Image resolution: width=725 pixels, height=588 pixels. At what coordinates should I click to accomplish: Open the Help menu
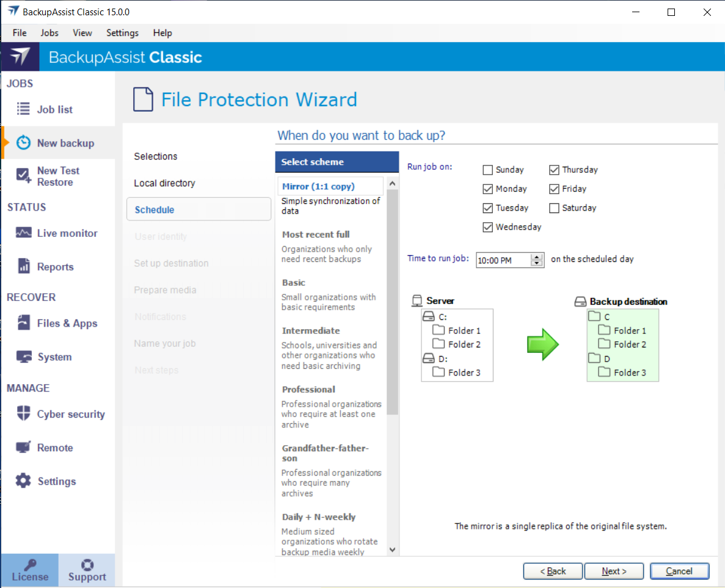click(x=162, y=33)
